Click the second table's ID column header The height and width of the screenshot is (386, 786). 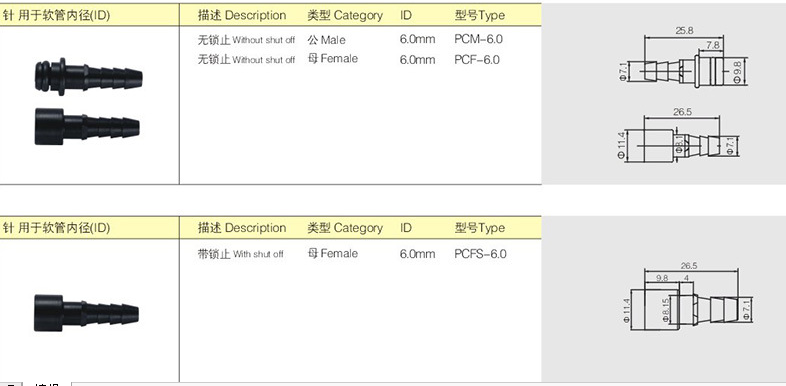coord(406,228)
